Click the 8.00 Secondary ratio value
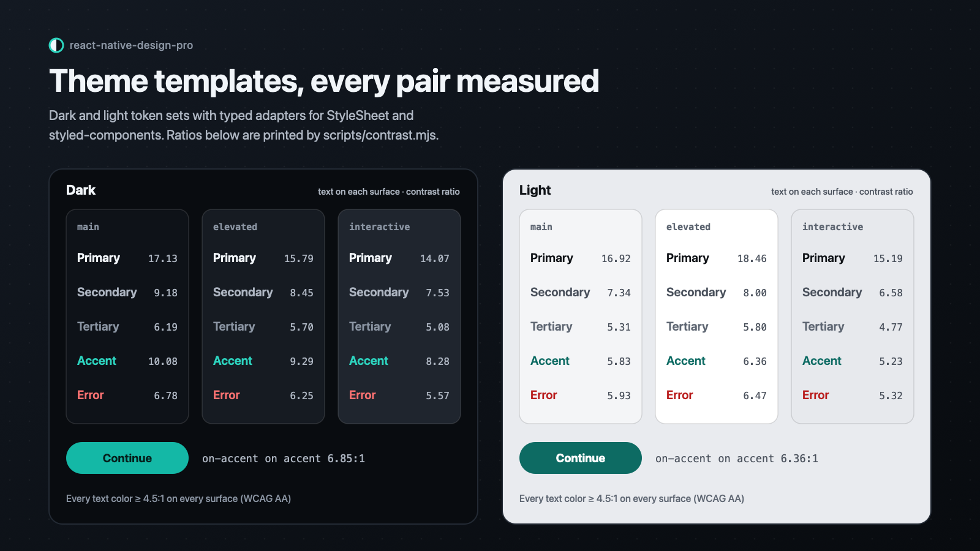Viewport: 980px width, 551px height. (755, 293)
